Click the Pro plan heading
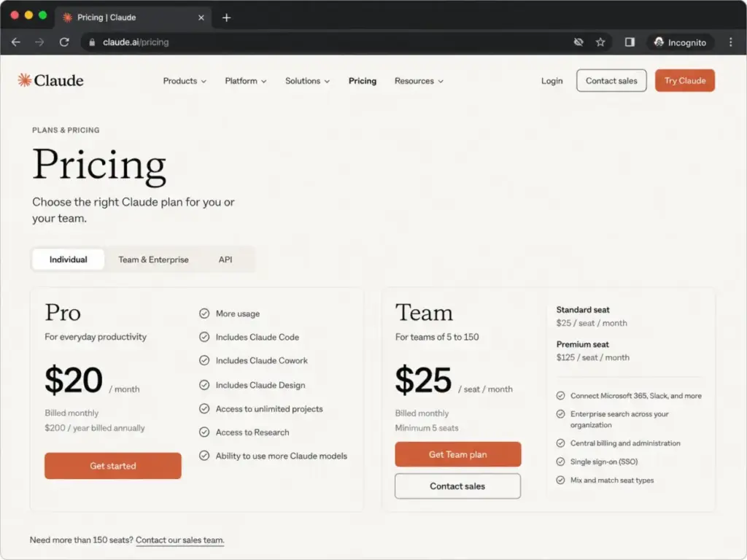This screenshot has width=747, height=560. click(63, 313)
